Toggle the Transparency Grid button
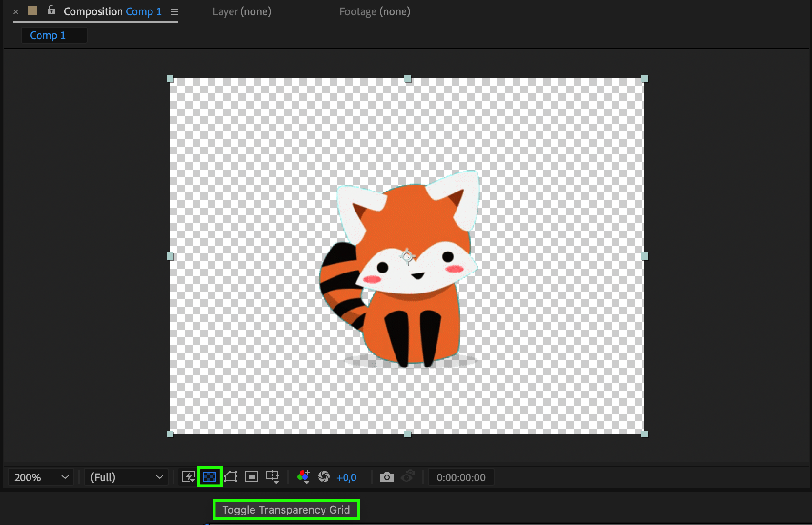812x525 pixels. 210,477
